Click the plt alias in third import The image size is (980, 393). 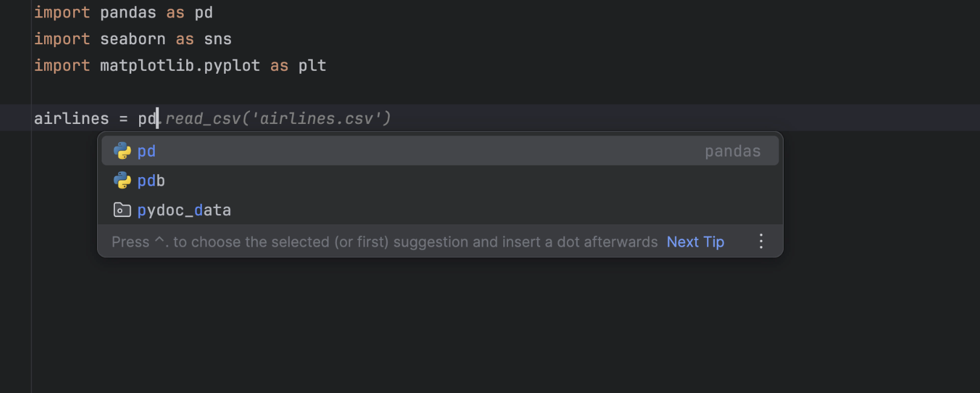[312, 66]
